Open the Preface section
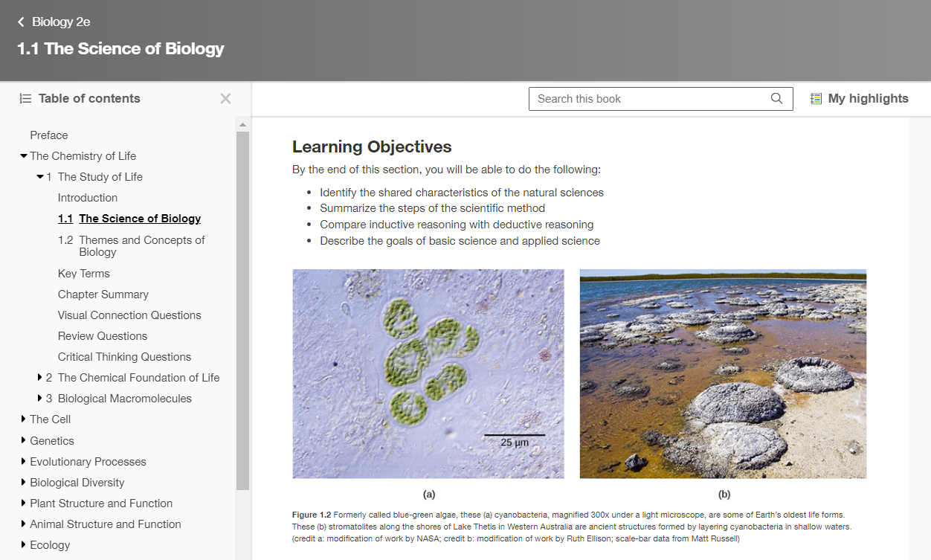The image size is (931, 560). tap(49, 135)
